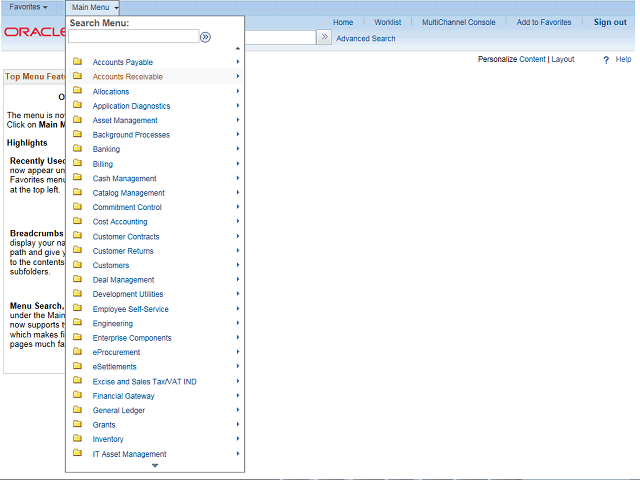Click the Personalize Layout link

click(x=562, y=59)
